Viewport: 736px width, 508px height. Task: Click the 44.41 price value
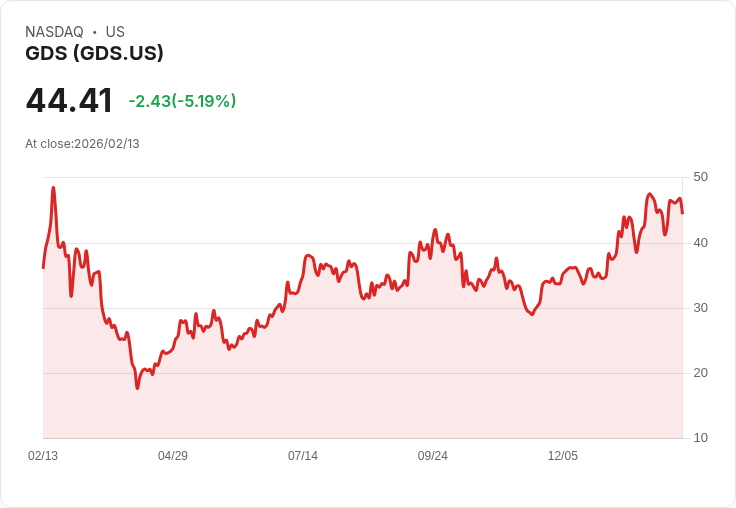pos(69,101)
